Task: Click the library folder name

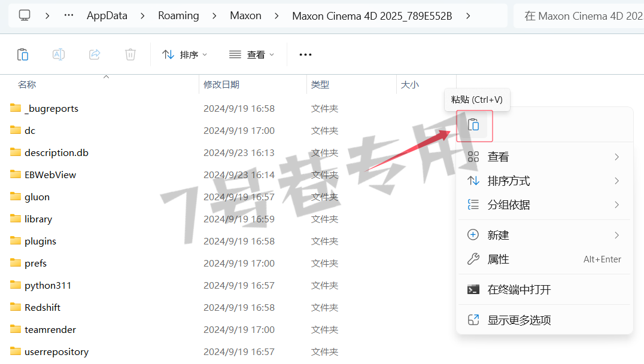Action: [x=38, y=219]
